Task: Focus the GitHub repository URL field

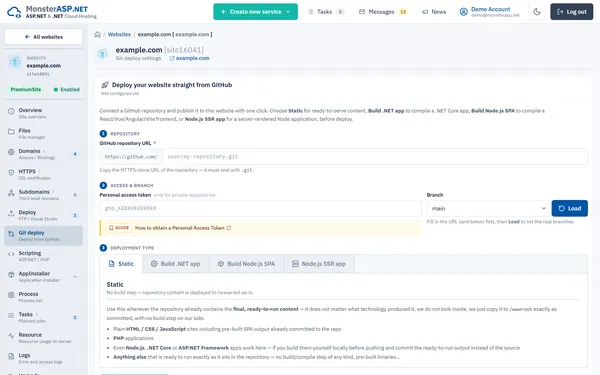Action: pos(375,157)
